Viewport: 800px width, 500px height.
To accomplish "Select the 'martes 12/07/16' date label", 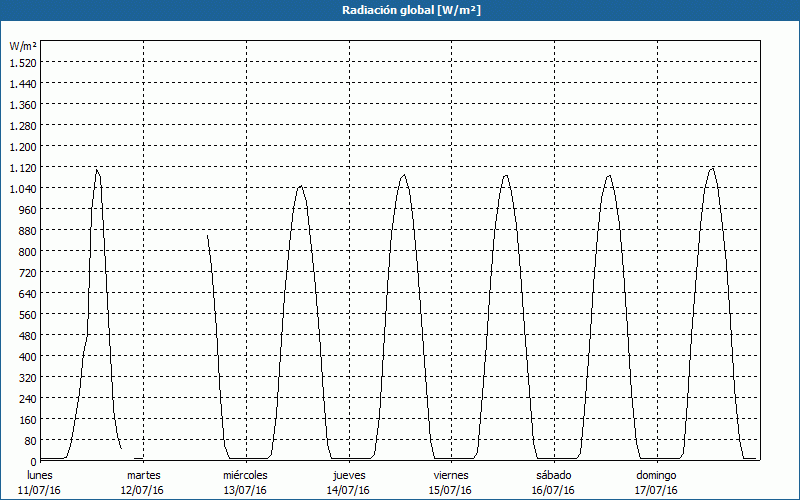I will click(x=143, y=482).
